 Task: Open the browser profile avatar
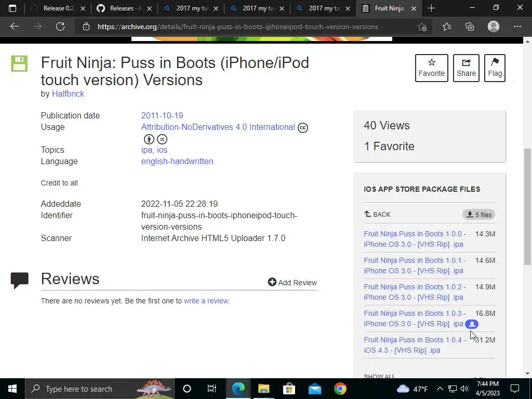[494, 26]
